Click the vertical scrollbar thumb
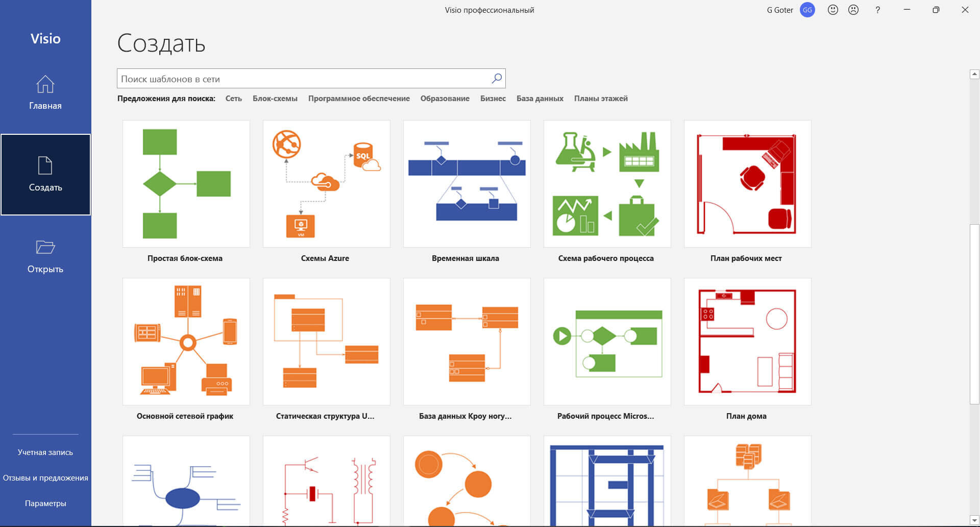 coord(974,314)
